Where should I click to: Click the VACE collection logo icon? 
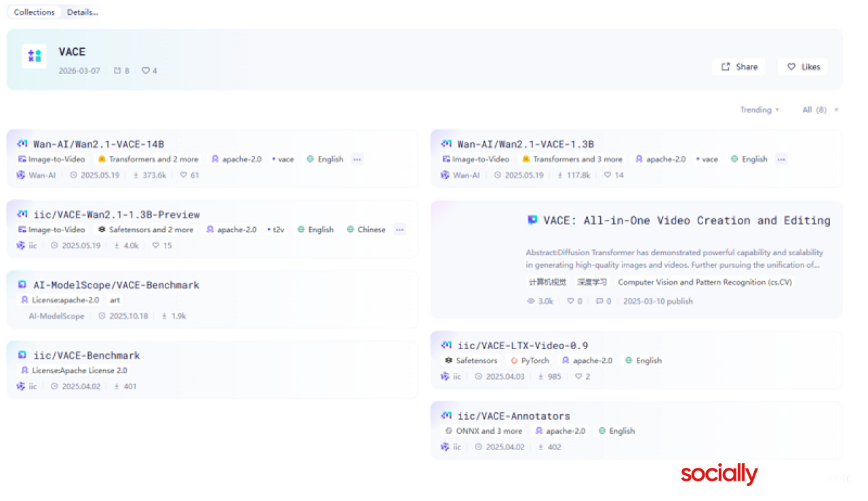coord(34,56)
